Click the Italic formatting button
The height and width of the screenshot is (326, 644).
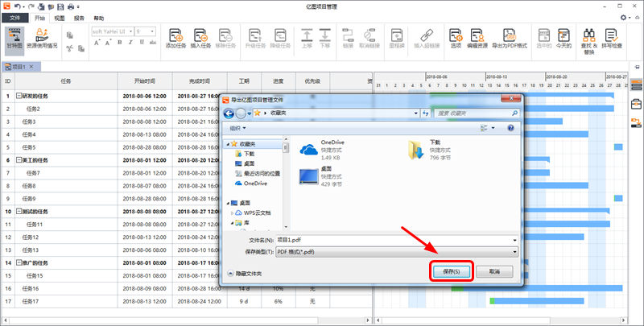(130, 43)
